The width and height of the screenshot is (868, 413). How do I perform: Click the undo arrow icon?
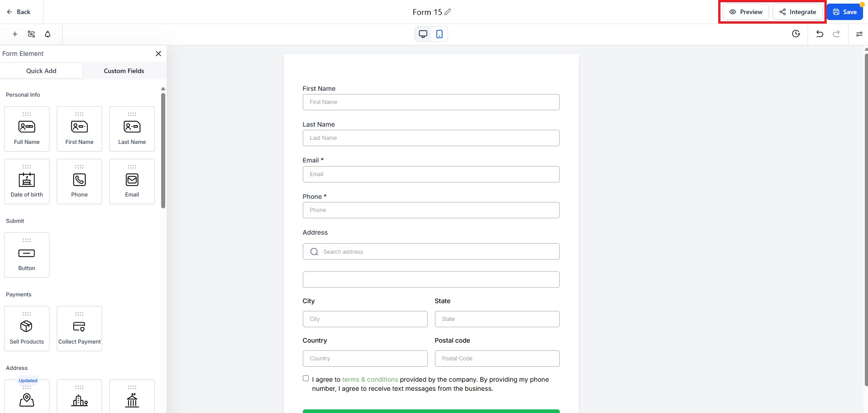[819, 34]
